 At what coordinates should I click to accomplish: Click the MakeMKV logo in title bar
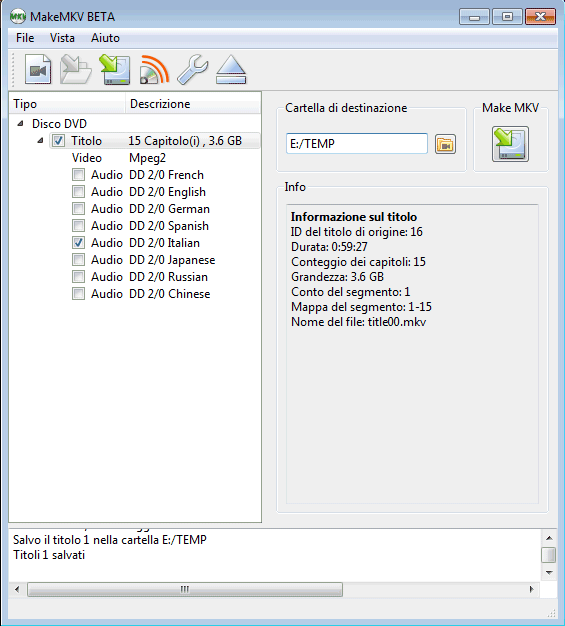click(18, 16)
